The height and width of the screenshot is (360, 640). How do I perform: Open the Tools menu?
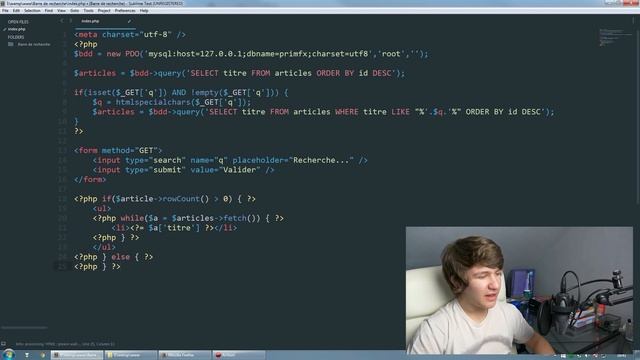[89, 11]
